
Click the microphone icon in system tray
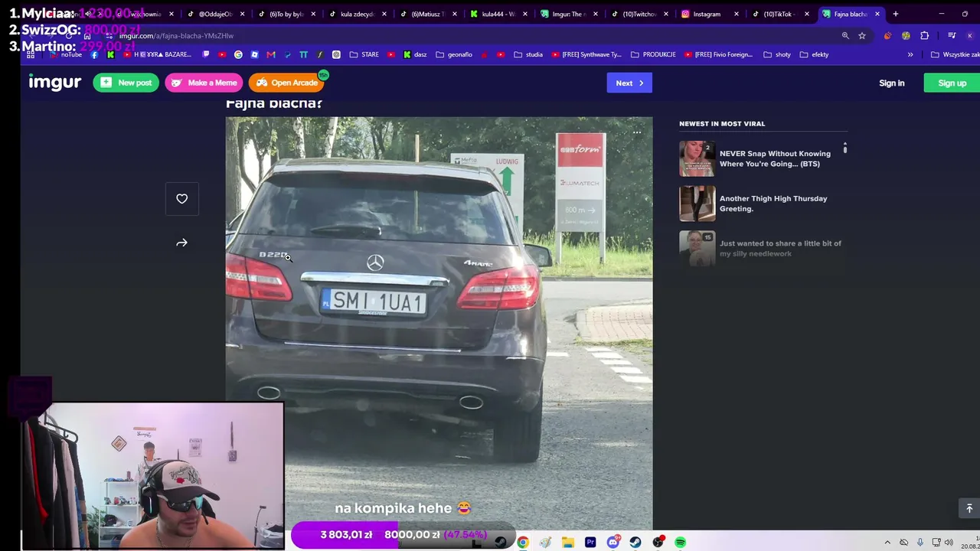pos(920,543)
